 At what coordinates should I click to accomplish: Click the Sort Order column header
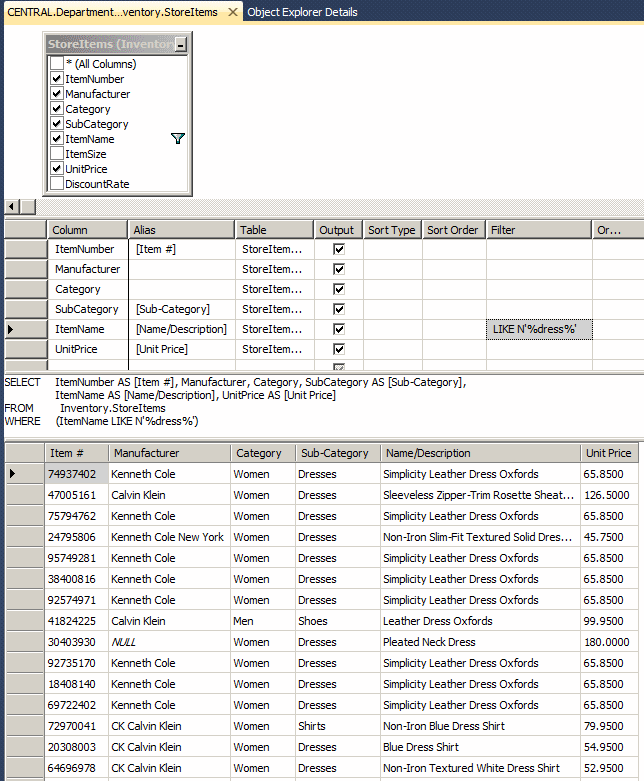tap(454, 230)
